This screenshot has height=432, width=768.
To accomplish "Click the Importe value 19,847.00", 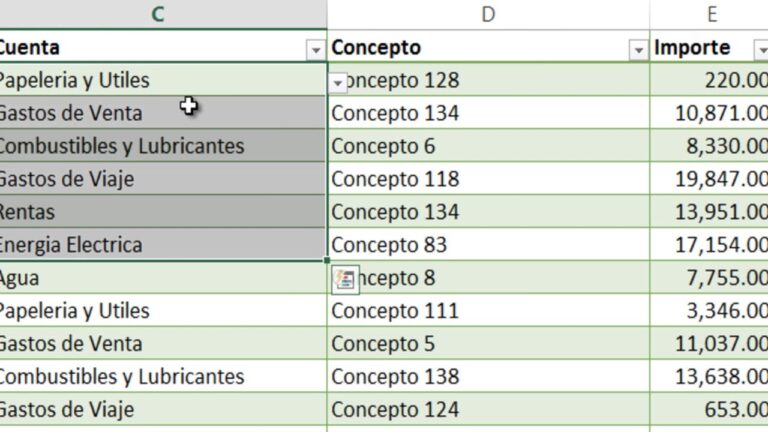I will coord(709,179).
